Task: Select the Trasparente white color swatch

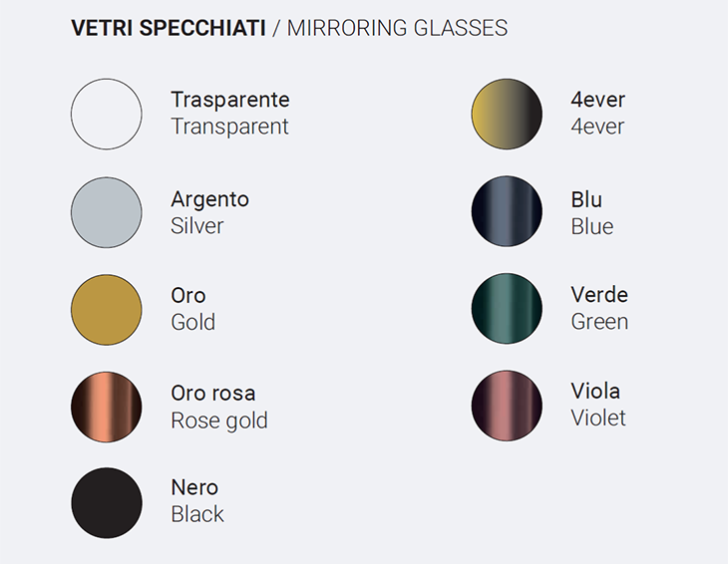Action: [x=107, y=115]
